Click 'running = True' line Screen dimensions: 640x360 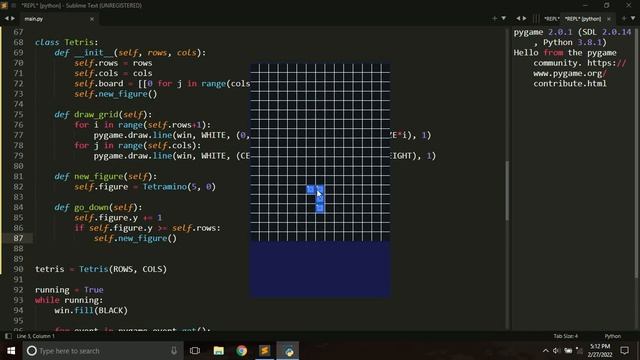tap(69, 290)
